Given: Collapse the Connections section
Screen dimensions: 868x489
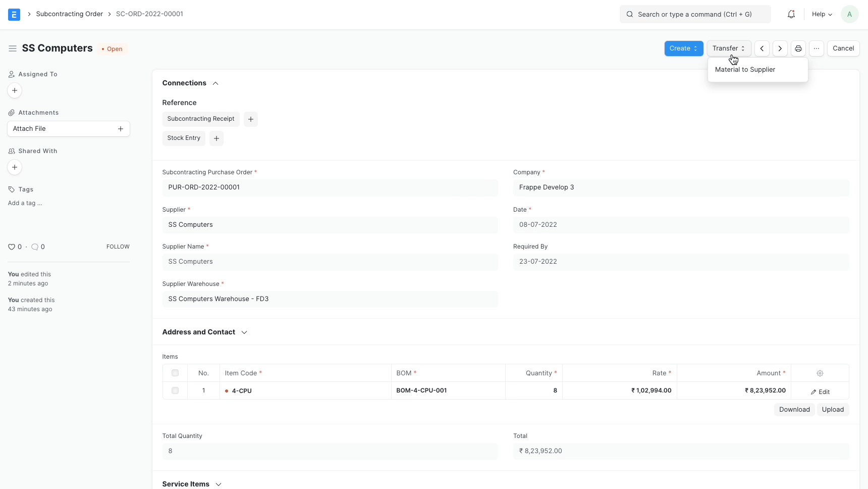Looking at the screenshot, I should (x=215, y=83).
